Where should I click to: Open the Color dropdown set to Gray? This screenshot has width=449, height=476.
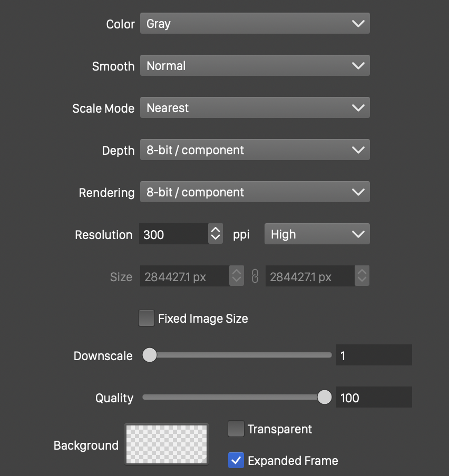point(255,24)
